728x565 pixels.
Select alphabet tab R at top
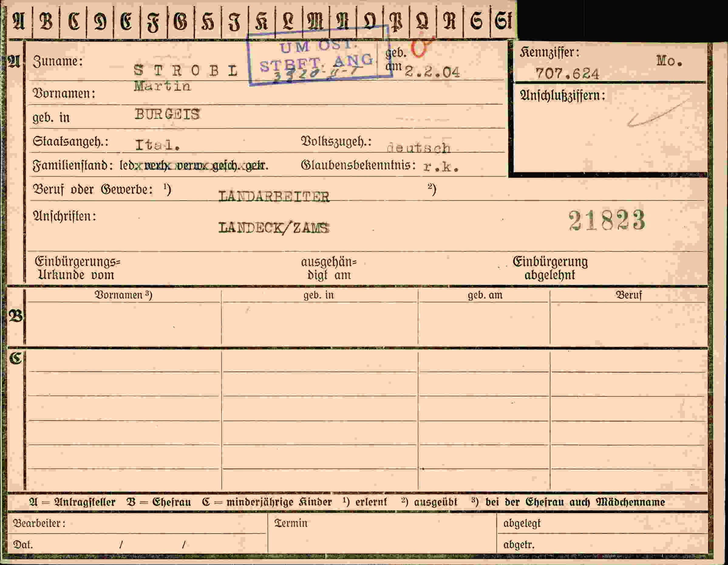pos(449,21)
